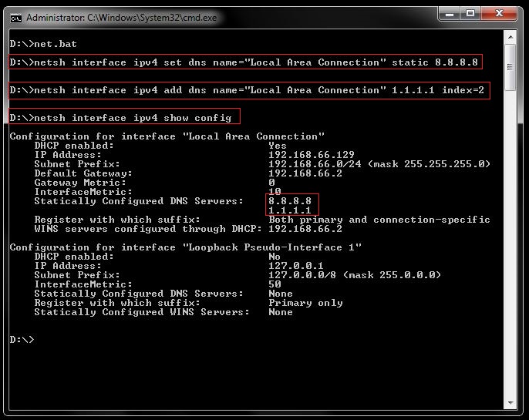
Task: Minimize the command prompt window
Action: point(449,14)
